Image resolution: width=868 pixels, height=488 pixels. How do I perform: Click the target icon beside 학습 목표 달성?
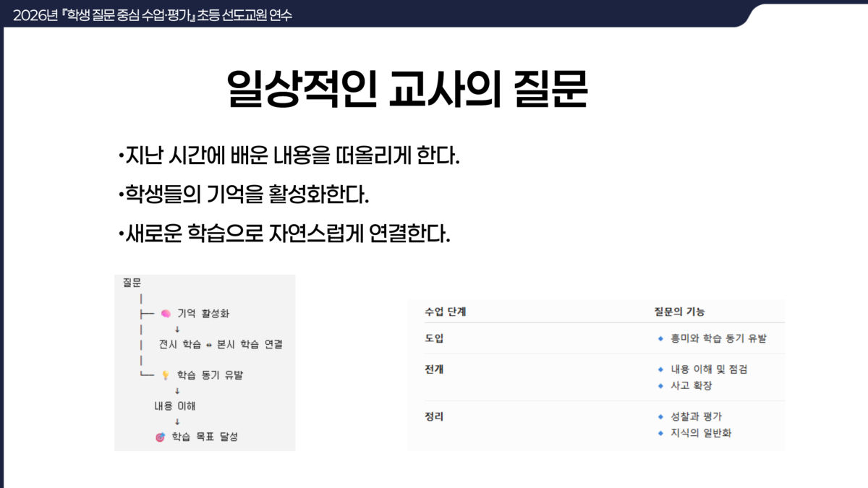click(x=161, y=437)
